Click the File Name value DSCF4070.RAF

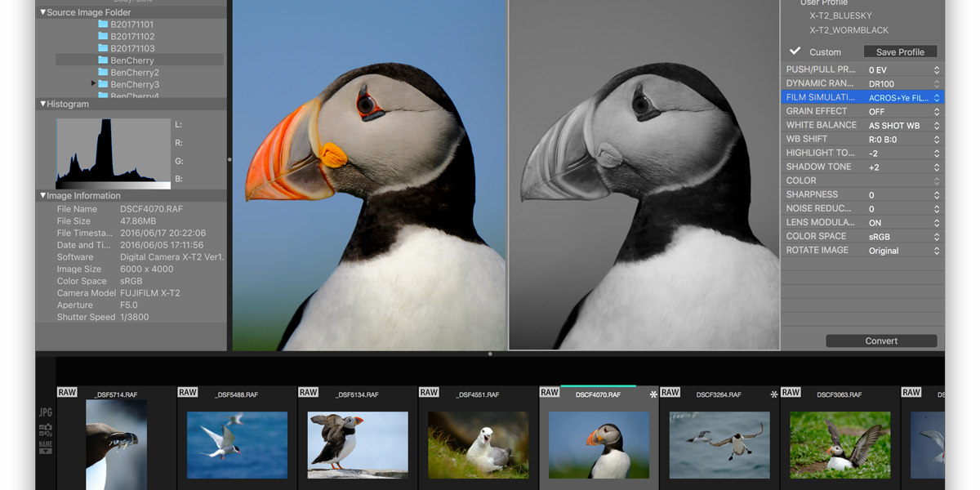tap(151, 209)
